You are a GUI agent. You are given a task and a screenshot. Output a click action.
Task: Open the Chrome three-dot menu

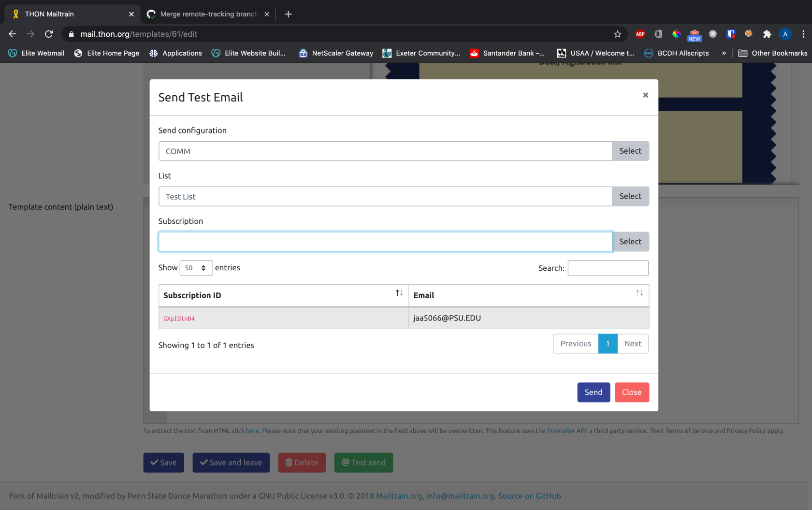(803, 34)
